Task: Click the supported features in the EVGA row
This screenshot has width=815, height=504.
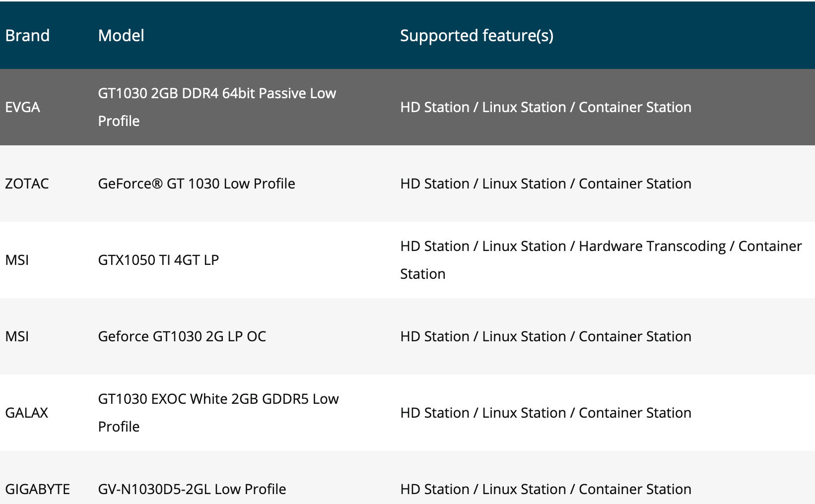Action: 545,107
